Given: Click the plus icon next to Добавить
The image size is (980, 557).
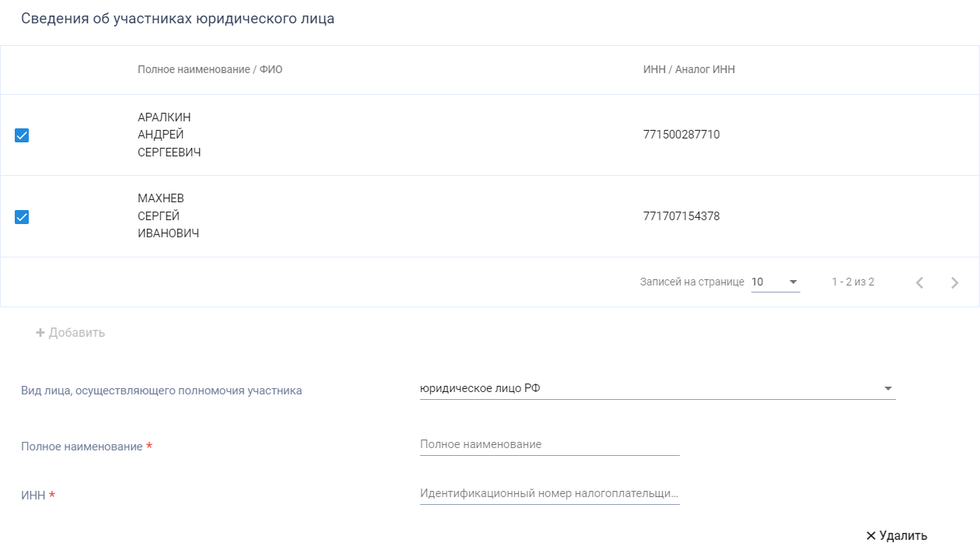Looking at the screenshot, I should pyautogui.click(x=40, y=333).
